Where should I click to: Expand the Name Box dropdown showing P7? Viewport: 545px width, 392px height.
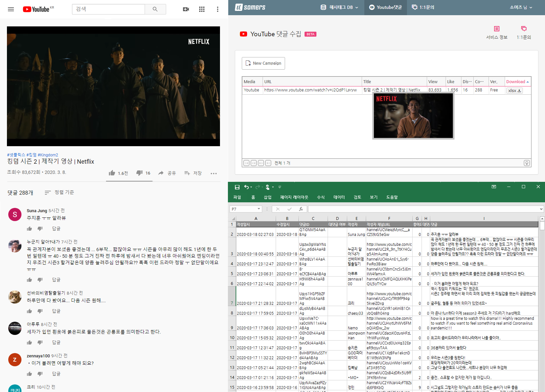point(259,209)
